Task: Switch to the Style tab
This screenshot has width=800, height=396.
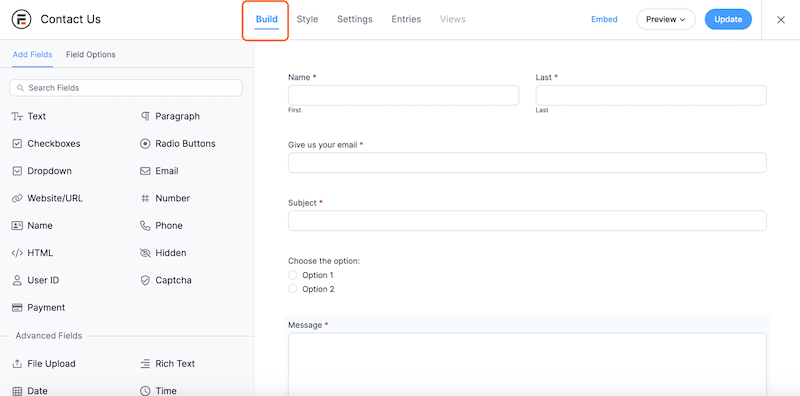Action: pyautogui.click(x=307, y=19)
